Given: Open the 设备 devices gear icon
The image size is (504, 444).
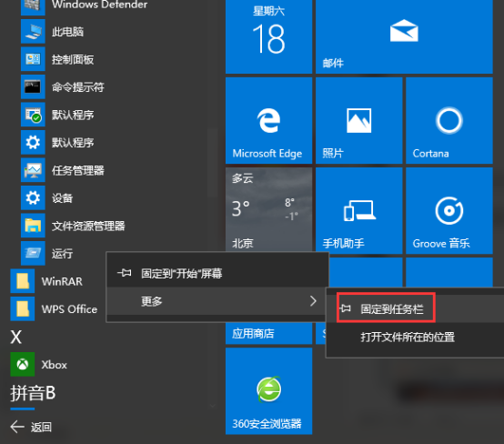Looking at the screenshot, I should click(x=33, y=197).
